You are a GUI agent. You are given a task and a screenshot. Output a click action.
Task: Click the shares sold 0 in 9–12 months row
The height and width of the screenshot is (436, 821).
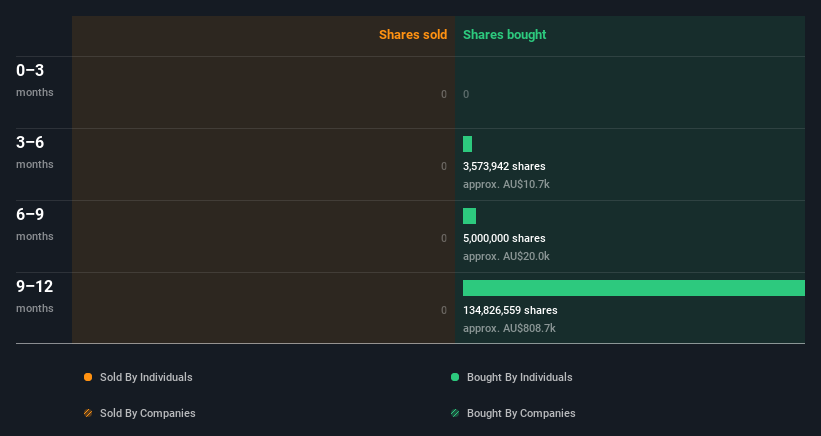[444, 310]
